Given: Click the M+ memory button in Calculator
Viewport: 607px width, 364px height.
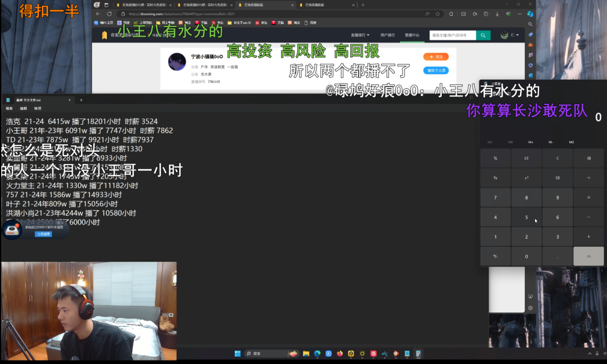Looking at the screenshot, I should (531, 142).
